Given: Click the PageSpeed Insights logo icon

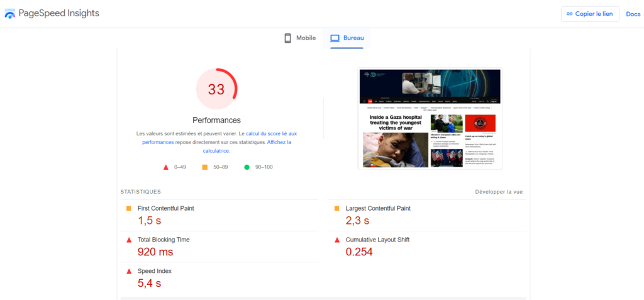Looking at the screenshot, I should (10, 14).
